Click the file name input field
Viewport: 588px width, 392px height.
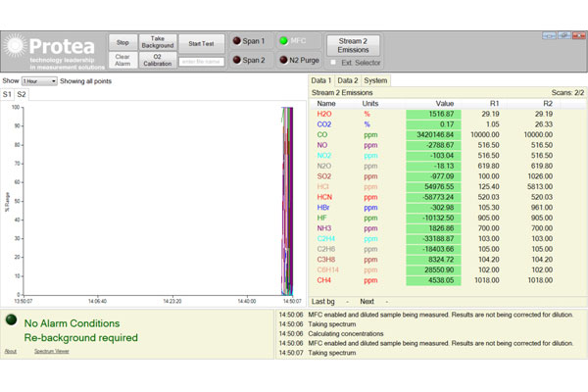pos(201,61)
